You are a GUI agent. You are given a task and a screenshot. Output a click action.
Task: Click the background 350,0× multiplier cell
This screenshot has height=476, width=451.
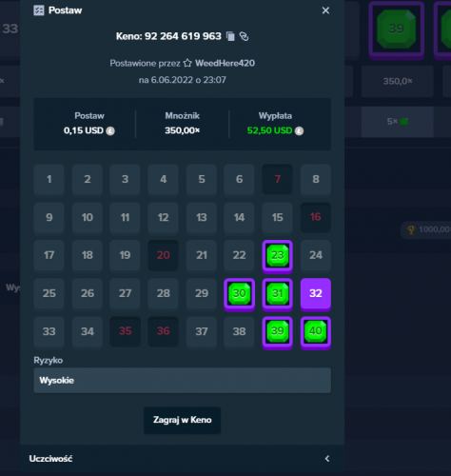pyautogui.click(x=398, y=81)
